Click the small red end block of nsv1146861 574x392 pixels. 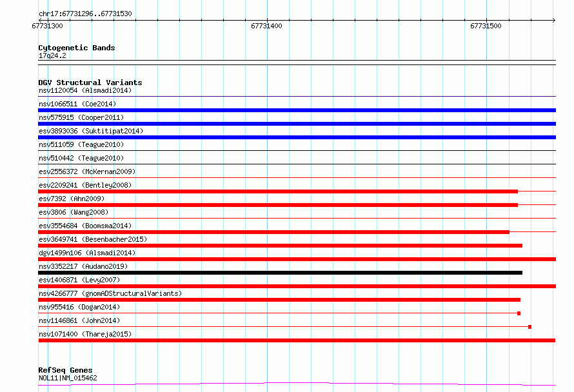[529, 327]
